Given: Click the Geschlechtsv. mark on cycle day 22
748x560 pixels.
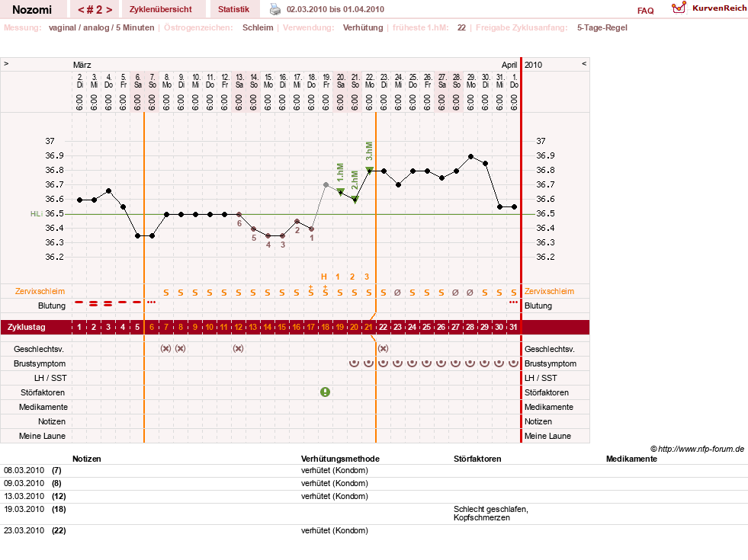Looking at the screenshot, I should click(x=383, y=348).
